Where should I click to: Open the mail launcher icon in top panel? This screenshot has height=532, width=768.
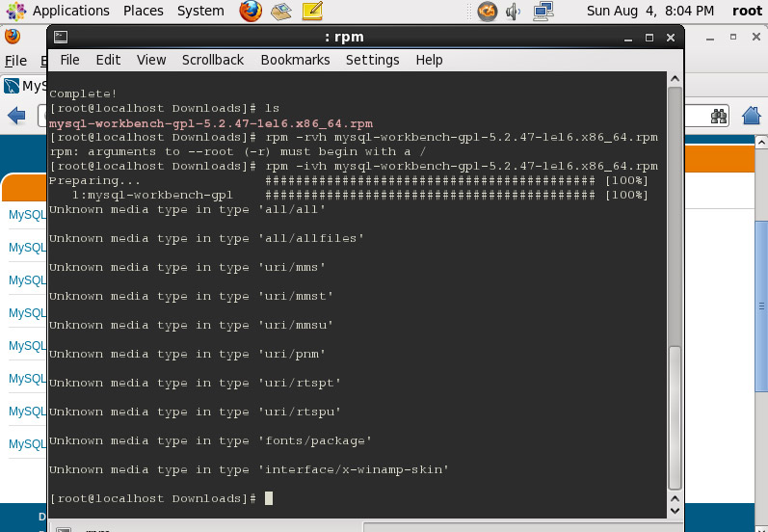[x=281, y=11]
